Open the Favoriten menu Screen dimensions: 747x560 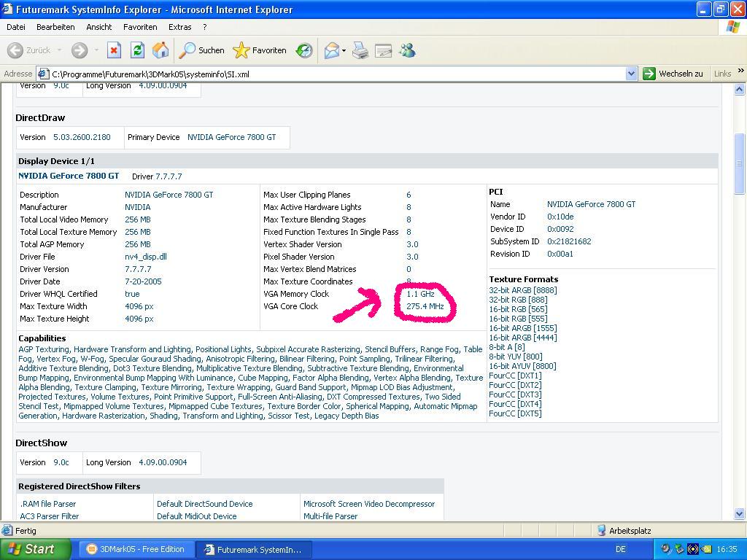(140, 27)
